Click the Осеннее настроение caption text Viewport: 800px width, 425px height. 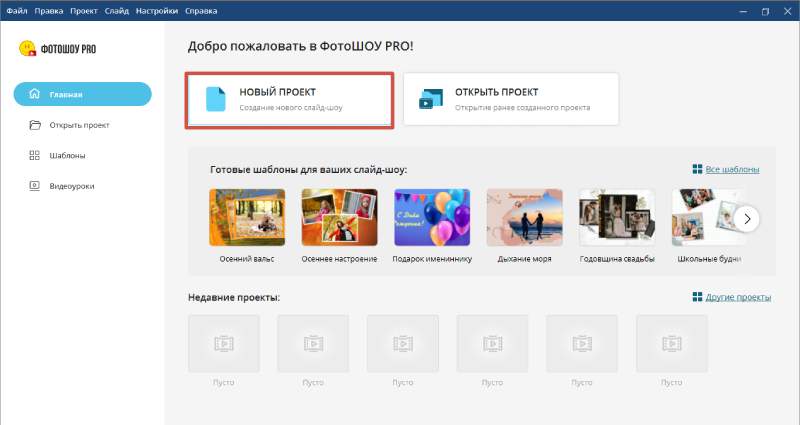(x=339, y=259)
